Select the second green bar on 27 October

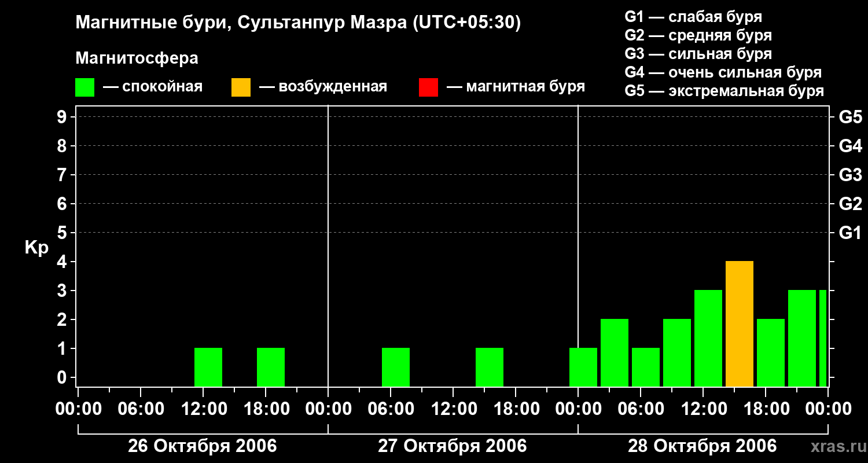(490, 367)
